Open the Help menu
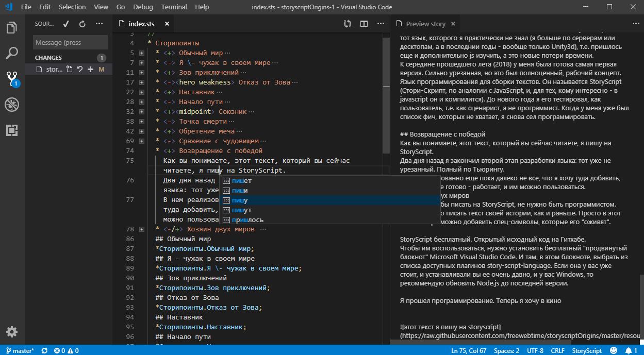This screenshot has width=644, height=355. (x=202, y=7)
